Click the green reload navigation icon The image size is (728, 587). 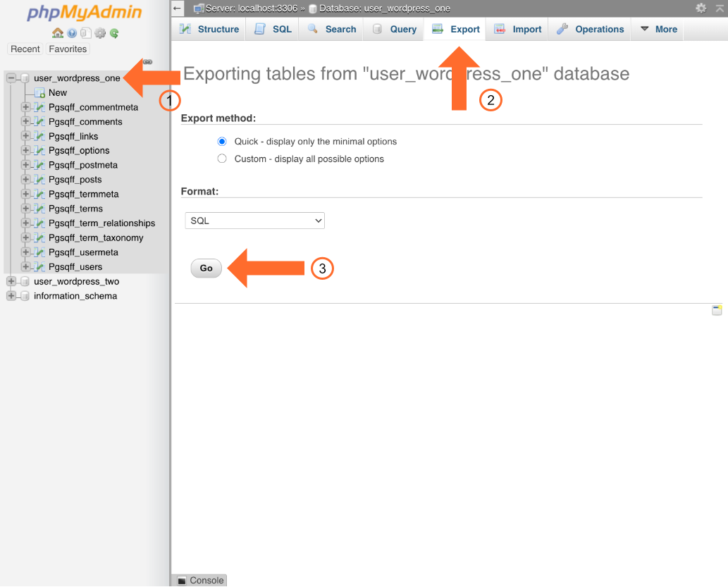[x=114, y=33]
